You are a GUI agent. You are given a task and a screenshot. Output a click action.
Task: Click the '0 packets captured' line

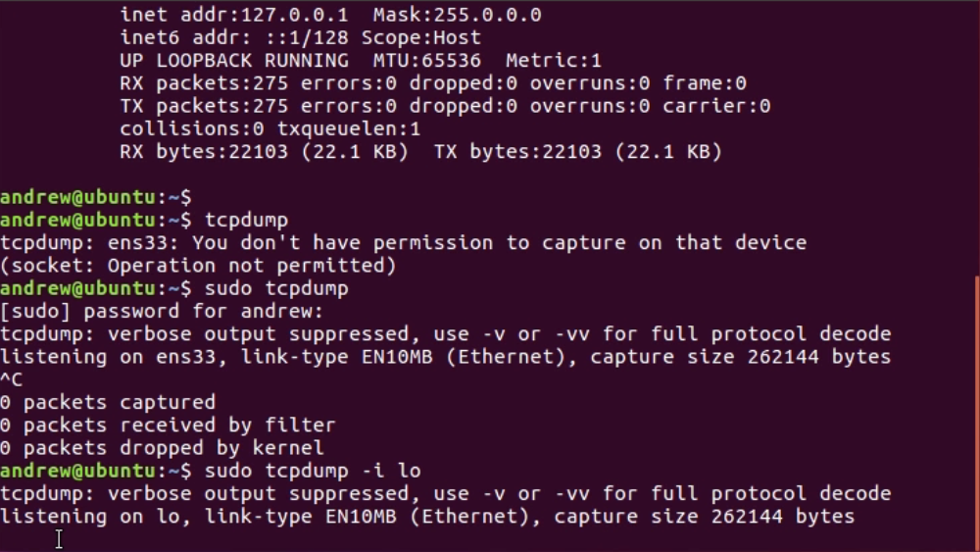[x=108, y=402]
